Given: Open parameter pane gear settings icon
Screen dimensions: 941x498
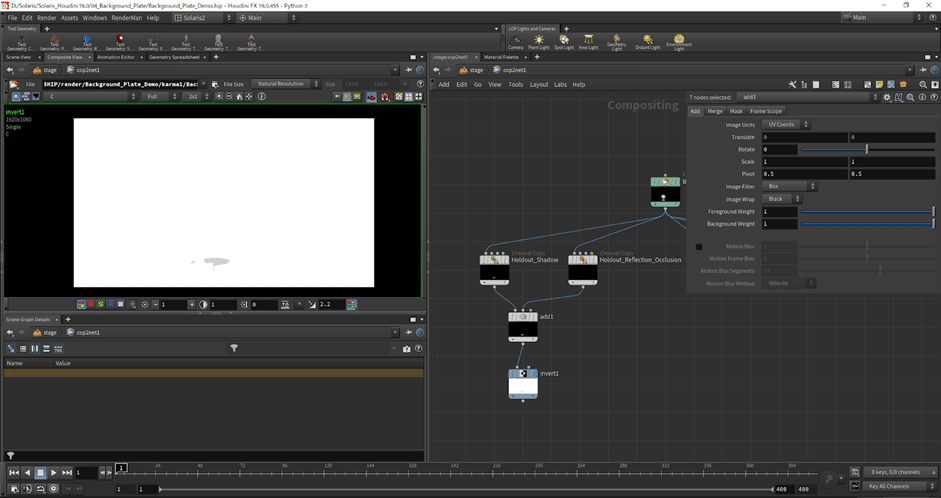Looking at the screenshot, I should tap(886, 97).
